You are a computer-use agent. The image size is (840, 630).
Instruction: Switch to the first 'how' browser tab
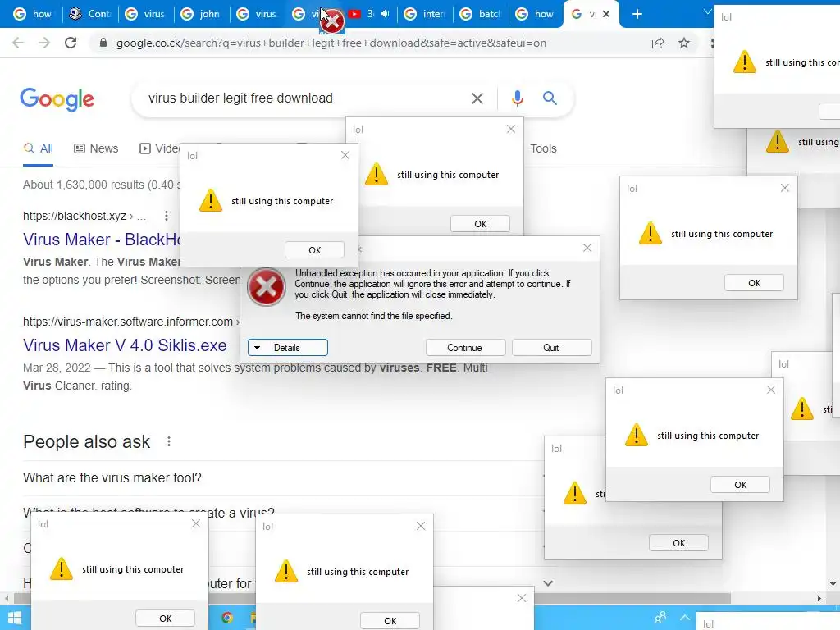click(x=33, y=14)
